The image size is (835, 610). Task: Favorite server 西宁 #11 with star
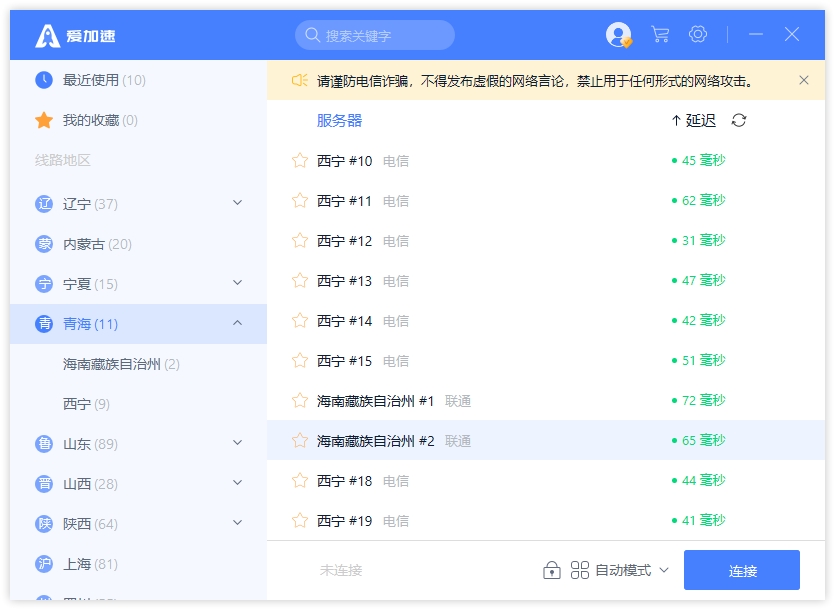(300, 200)
